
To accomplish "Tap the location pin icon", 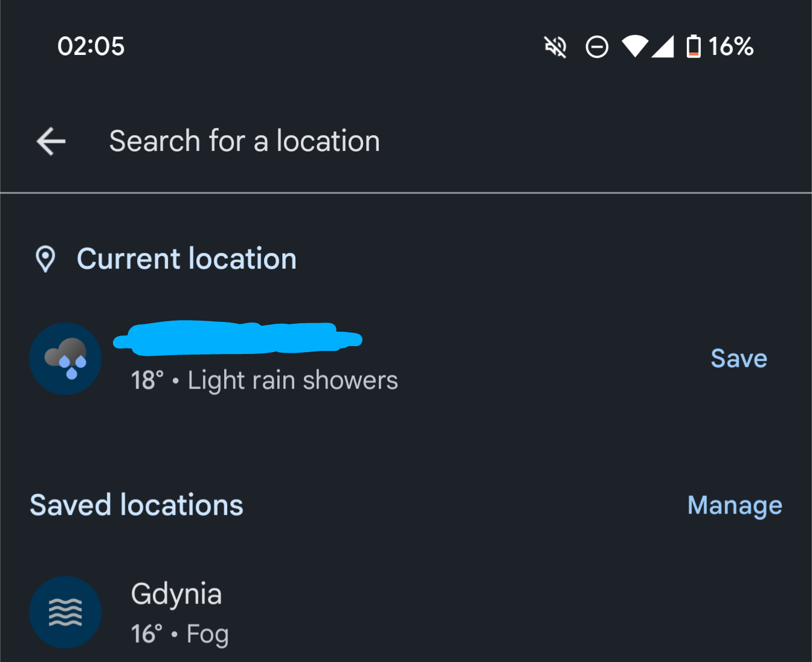I will point(45,259).
